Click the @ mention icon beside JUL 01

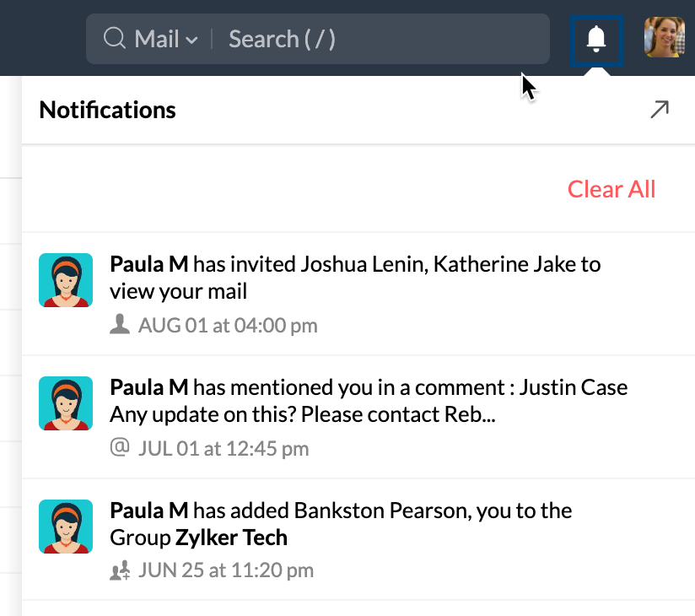point(120,448)
